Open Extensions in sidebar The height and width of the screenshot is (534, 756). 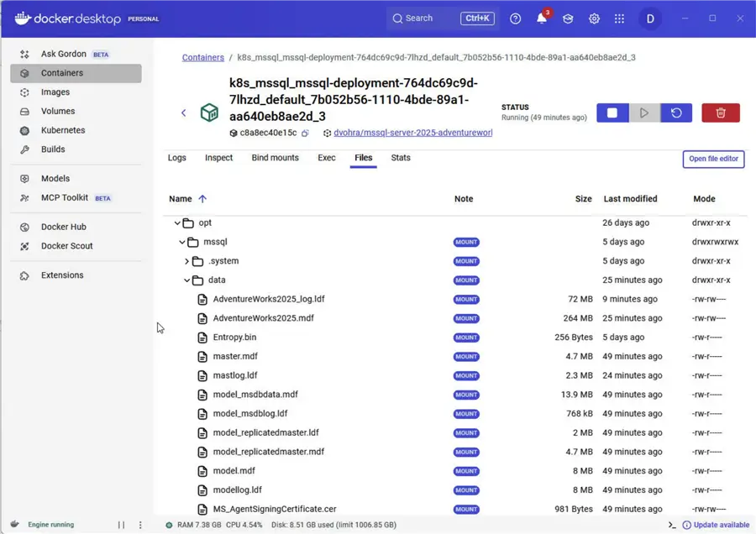pyautogui.click(x=76, y=275)
